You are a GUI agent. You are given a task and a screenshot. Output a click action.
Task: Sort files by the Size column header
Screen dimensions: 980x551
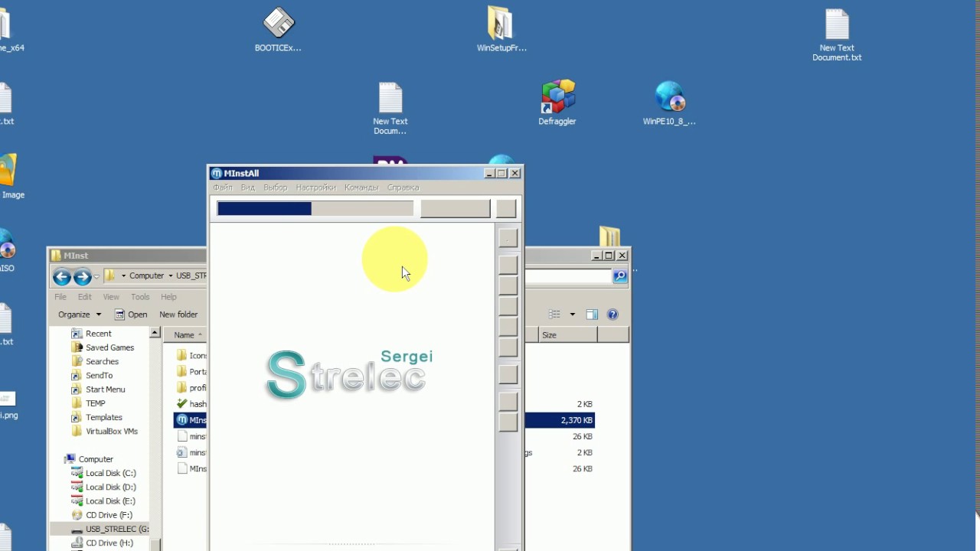coord(567,335)
